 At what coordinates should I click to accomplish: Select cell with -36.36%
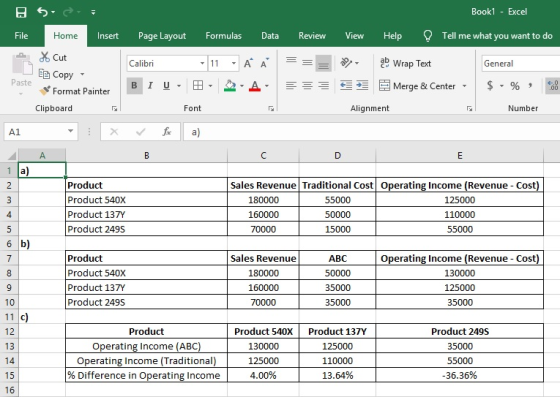460,375
